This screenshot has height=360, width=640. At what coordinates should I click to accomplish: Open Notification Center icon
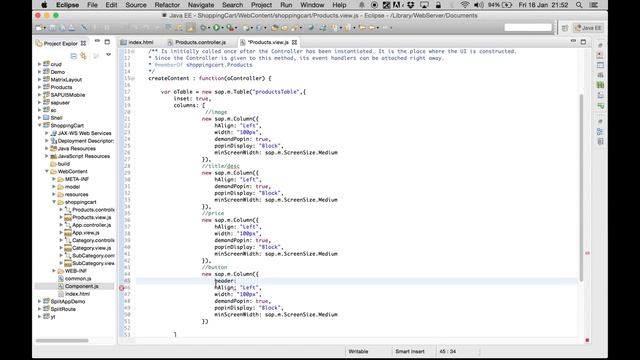click(x=594, y=5)
